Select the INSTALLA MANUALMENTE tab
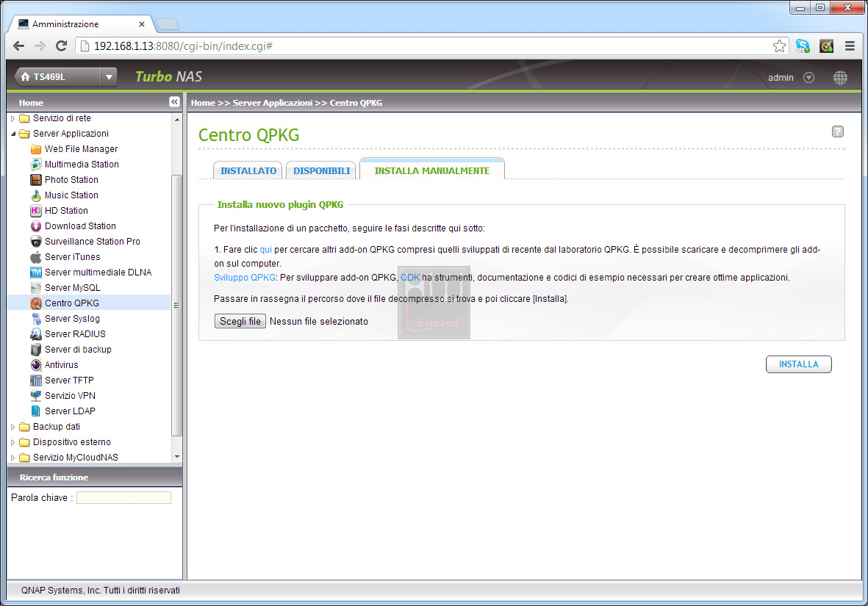The width and height of the screenshot is (868, 606). click(x=431, y=170)
